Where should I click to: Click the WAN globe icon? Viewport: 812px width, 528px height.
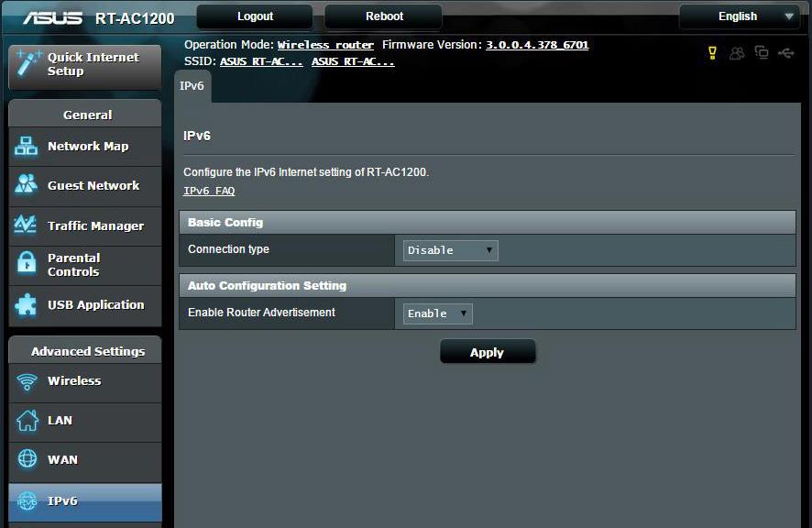(x=27, y=458)
